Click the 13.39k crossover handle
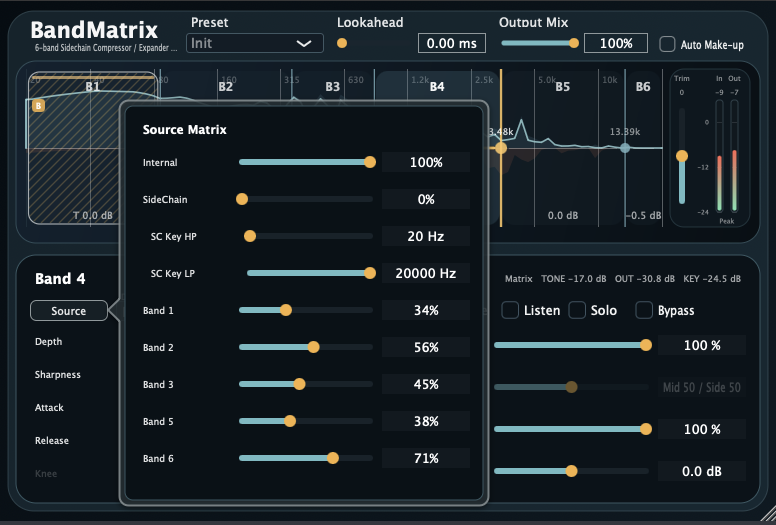 (625, 147)
